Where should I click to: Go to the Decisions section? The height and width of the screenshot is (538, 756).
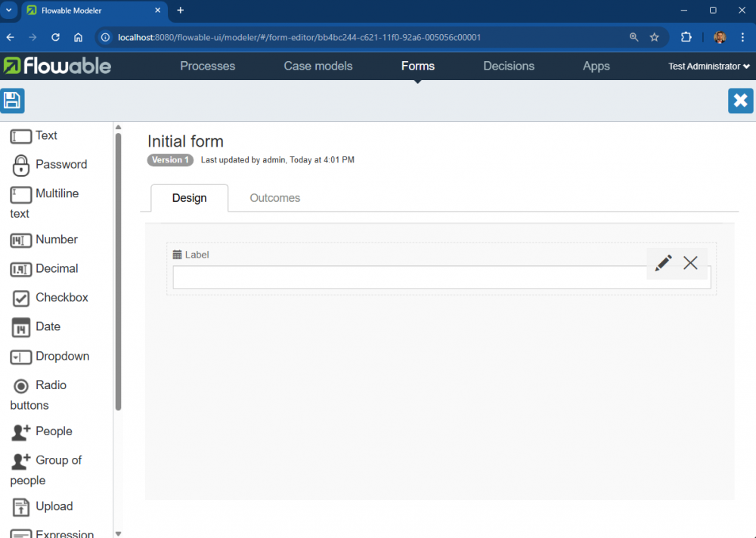508,66
